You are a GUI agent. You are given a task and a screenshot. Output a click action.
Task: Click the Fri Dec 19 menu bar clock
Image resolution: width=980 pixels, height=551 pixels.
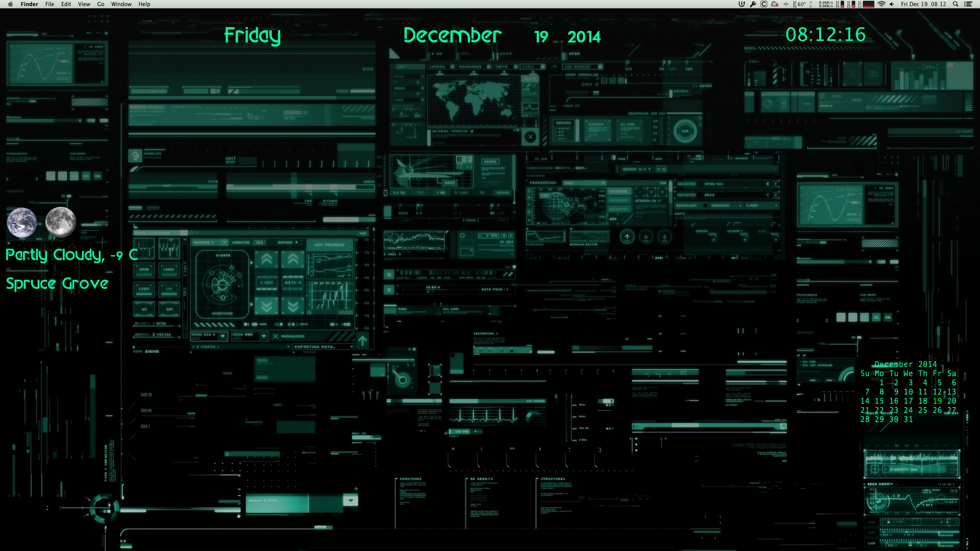coord(923,4)
